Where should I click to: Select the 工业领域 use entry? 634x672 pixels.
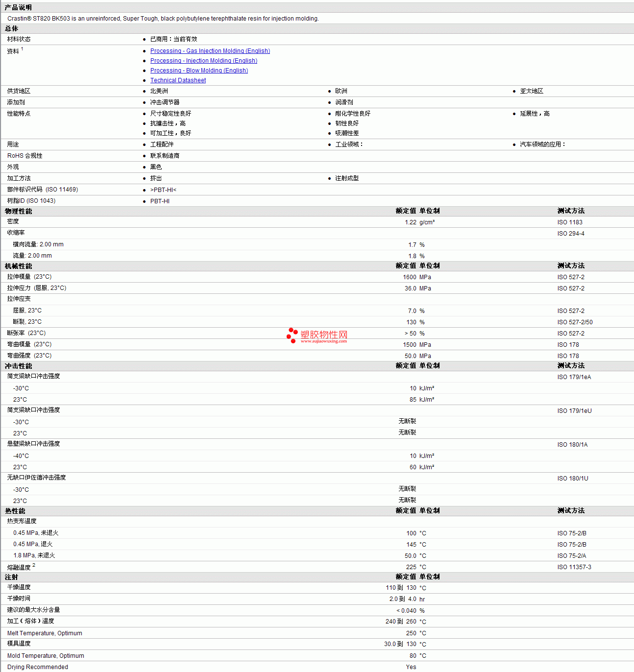coord(349,144)
